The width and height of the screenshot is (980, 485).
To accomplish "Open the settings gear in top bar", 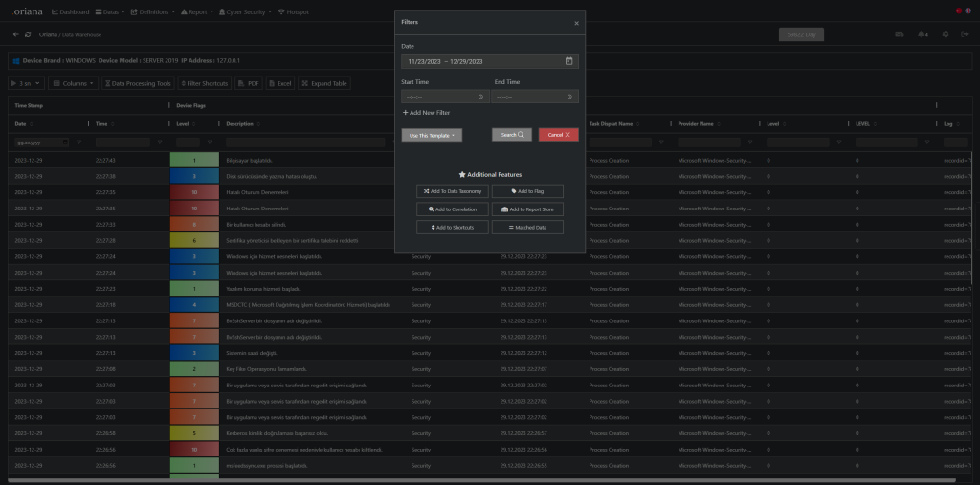I will [945, 34].
